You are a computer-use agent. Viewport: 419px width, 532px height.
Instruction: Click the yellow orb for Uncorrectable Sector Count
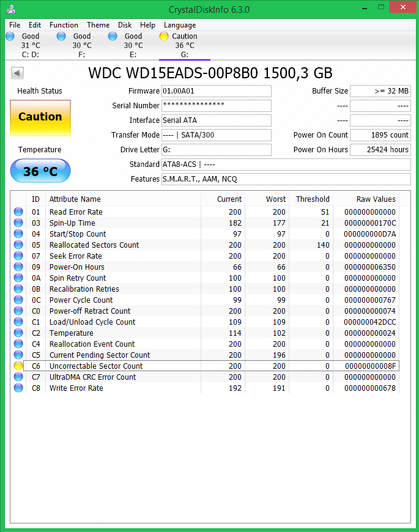pos(18,366)
